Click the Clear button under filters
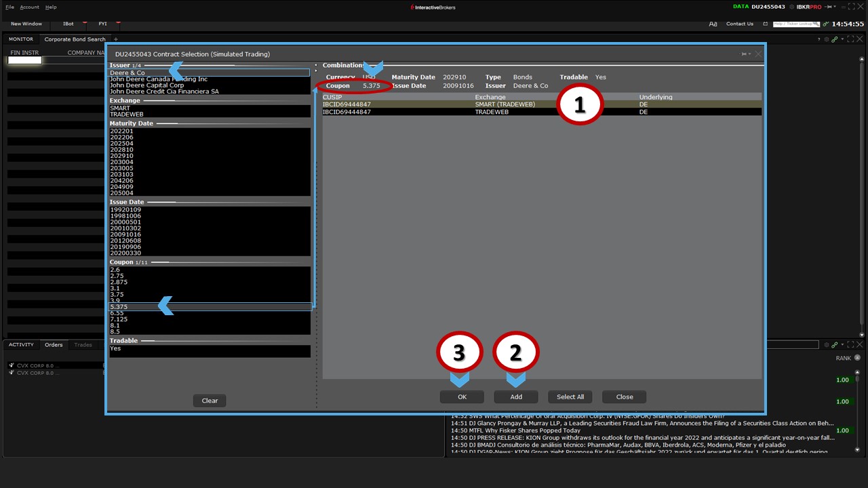 point(210,401)
